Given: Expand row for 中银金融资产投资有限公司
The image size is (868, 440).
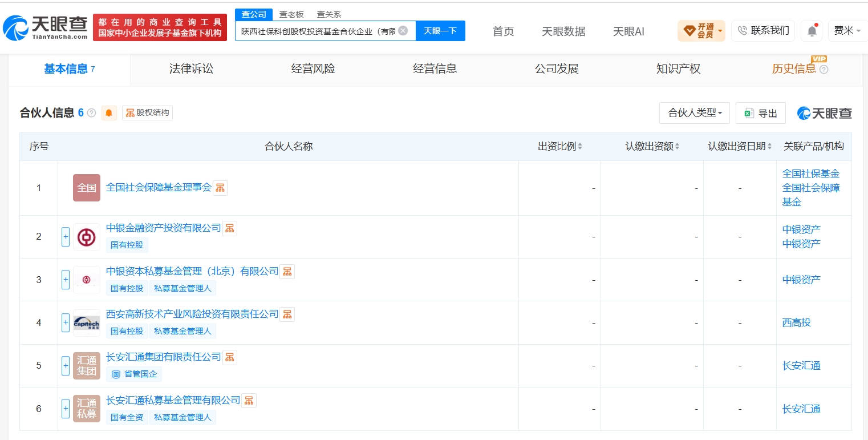Looking at the screenshot, I should click(66, 237).
